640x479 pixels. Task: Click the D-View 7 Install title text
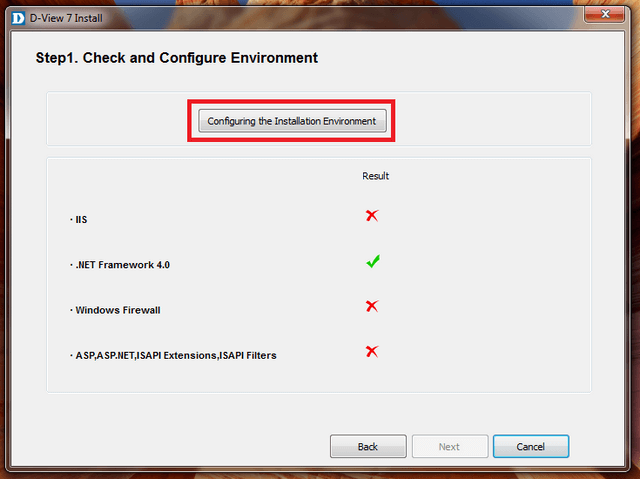click(x=64, y=17)
